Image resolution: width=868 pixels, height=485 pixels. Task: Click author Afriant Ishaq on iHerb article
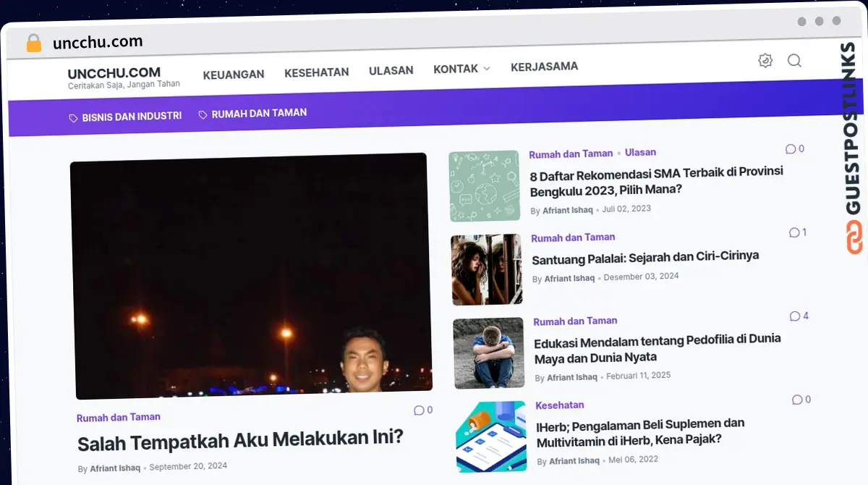click(574, 461)
